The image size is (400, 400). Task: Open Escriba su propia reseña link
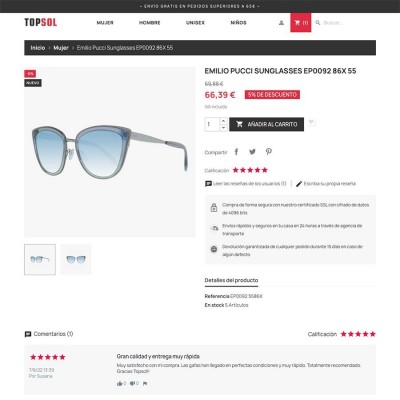click(326, 184)
